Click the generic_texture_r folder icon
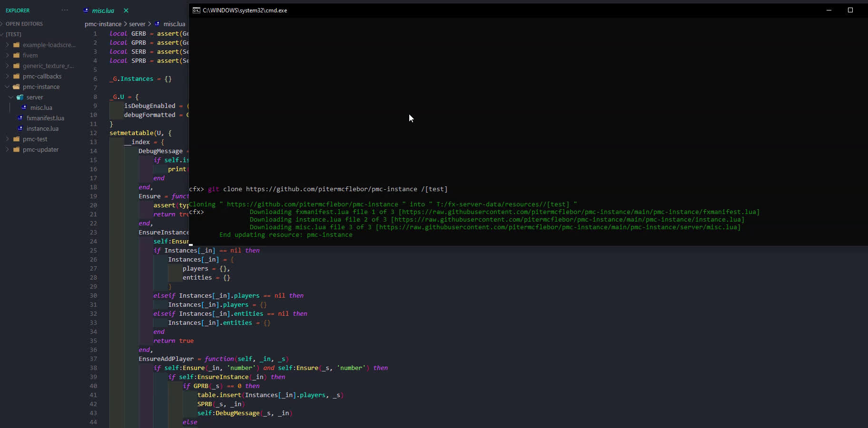868x428 pixels. click(x=16, y=66)
